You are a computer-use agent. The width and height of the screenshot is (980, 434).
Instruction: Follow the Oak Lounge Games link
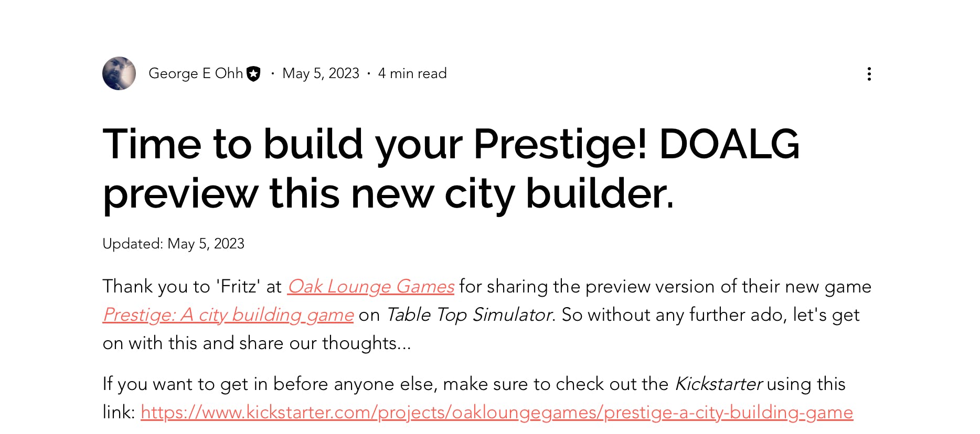(370, 287)
